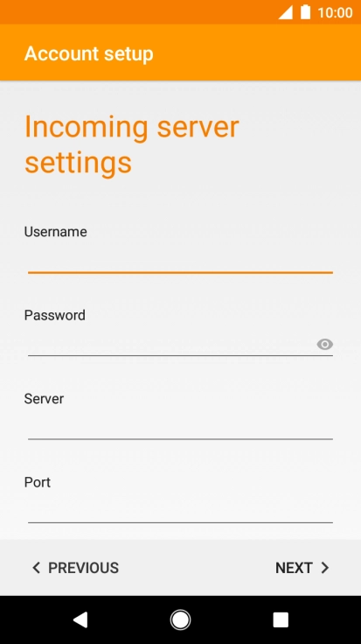Tap the cellular signal status icon
This screenshot has width=361, height=644.
pyautogui.click(x=286, y=12)
